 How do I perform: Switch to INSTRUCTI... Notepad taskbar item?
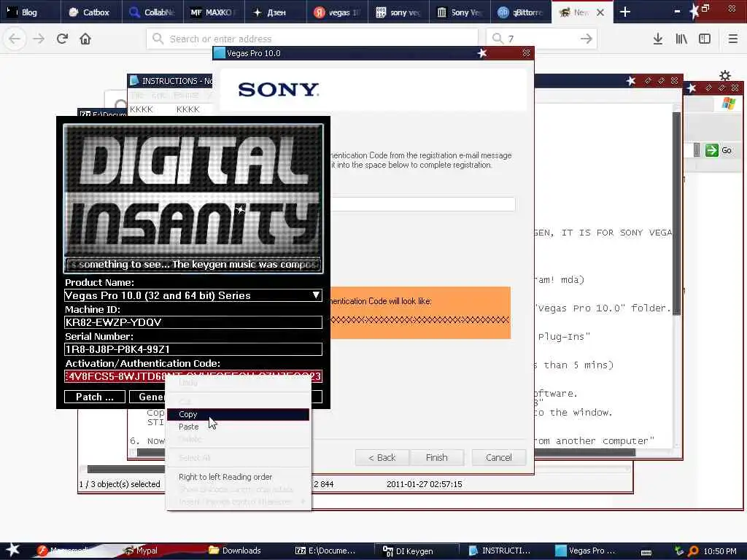pyautogui.click(x=500, y=551)
